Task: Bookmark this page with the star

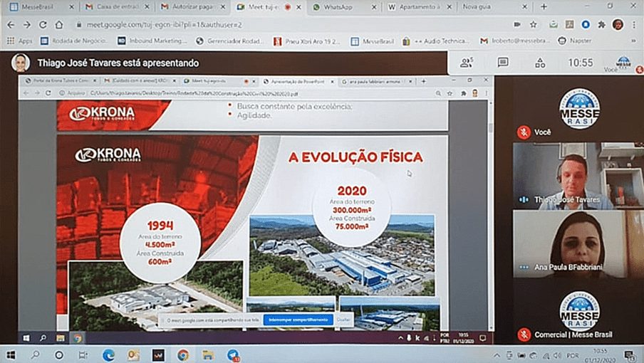Action: (x=533, y=25)
